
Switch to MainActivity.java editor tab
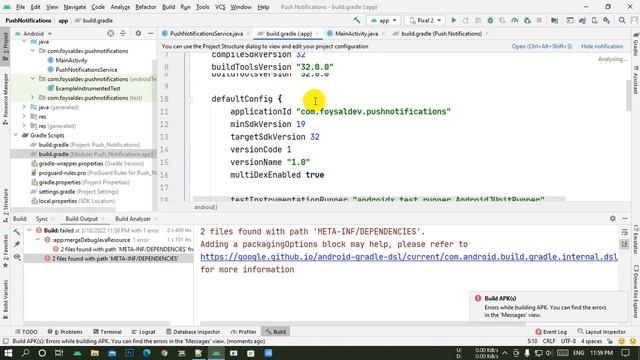(x=356, y=33)
